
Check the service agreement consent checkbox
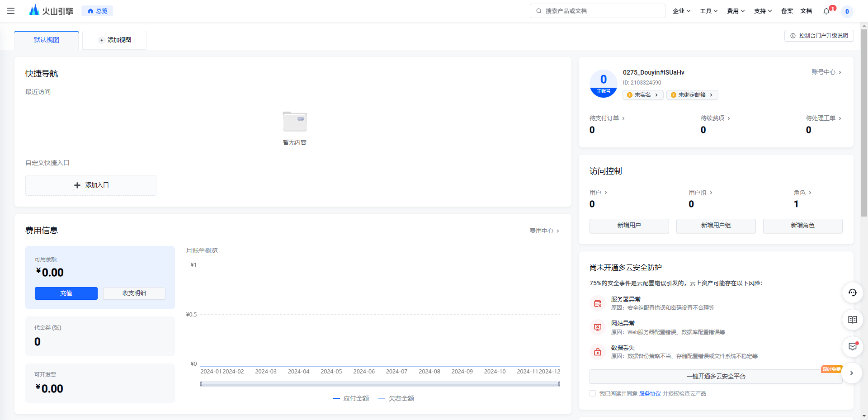click(593, 393)
